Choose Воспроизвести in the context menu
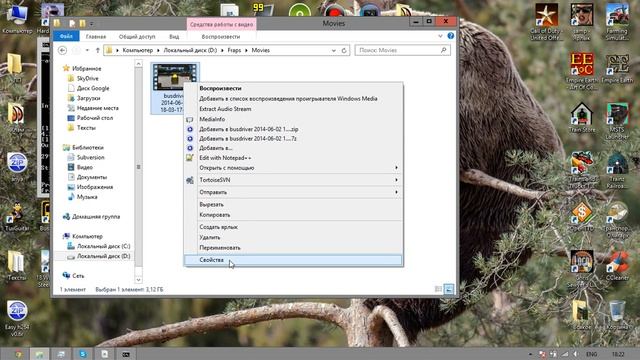The width and height of the screenshot is (640, 360). [294, 88]
